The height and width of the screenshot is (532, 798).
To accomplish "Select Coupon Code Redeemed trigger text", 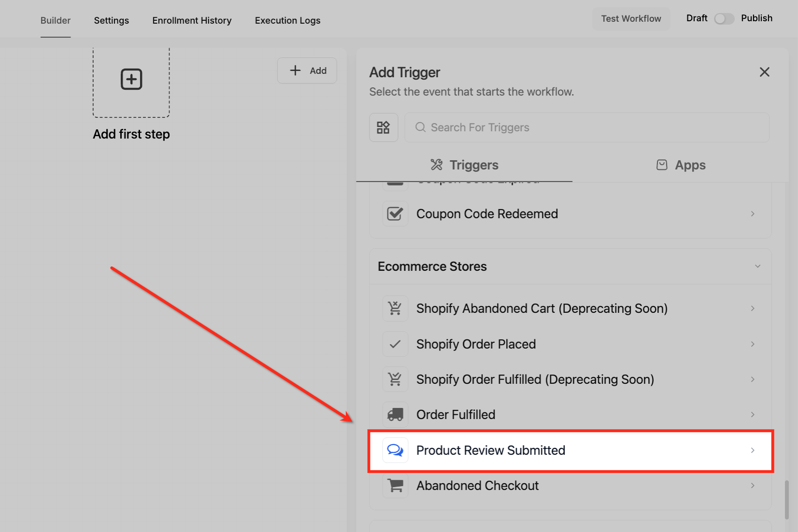I will click(487, 214).
